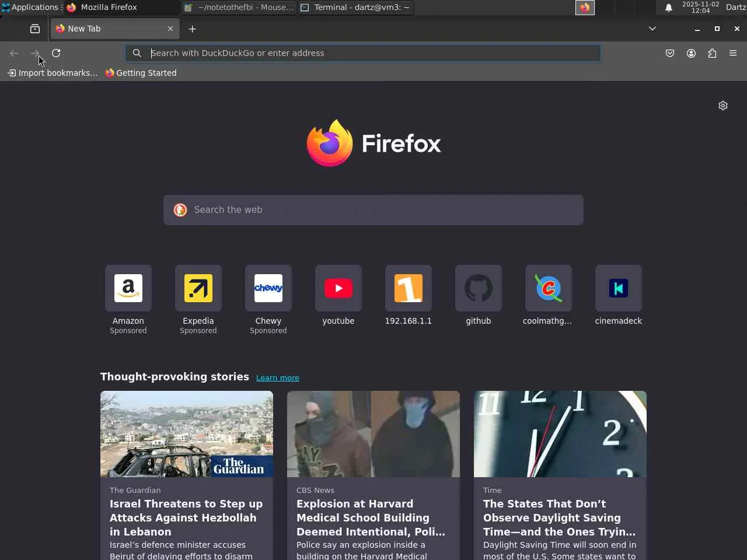
Task: Click the Thought-provoking stories heading
Action: 174,377
